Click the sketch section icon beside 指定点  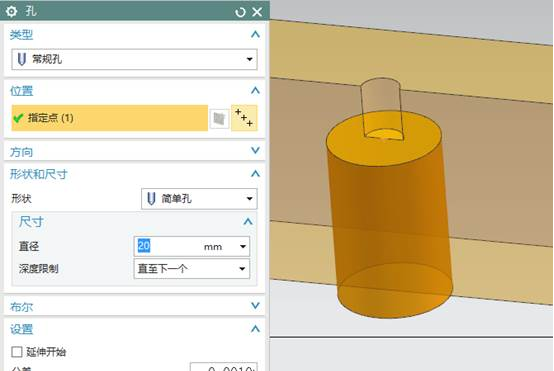tap(219, 118)
